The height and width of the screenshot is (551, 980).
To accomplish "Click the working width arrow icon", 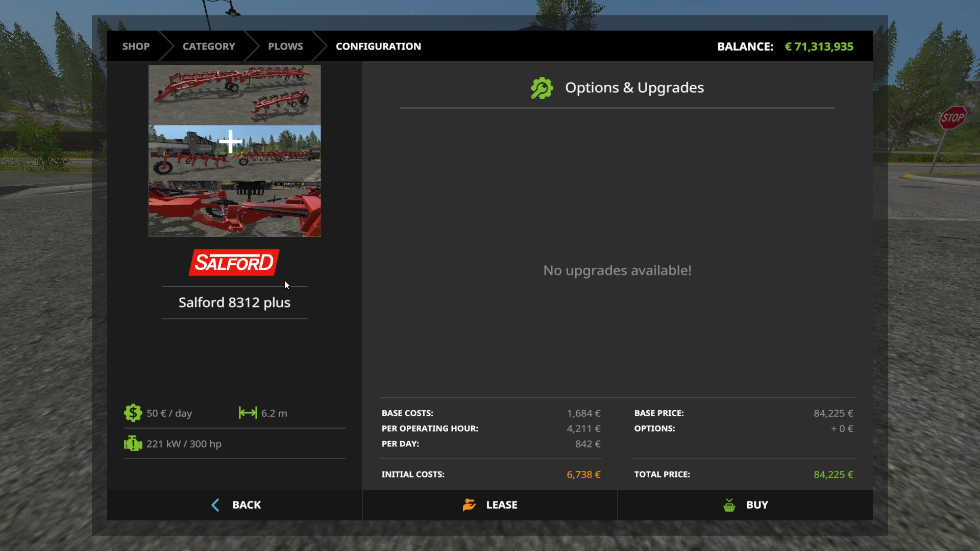I will point(248,413).
